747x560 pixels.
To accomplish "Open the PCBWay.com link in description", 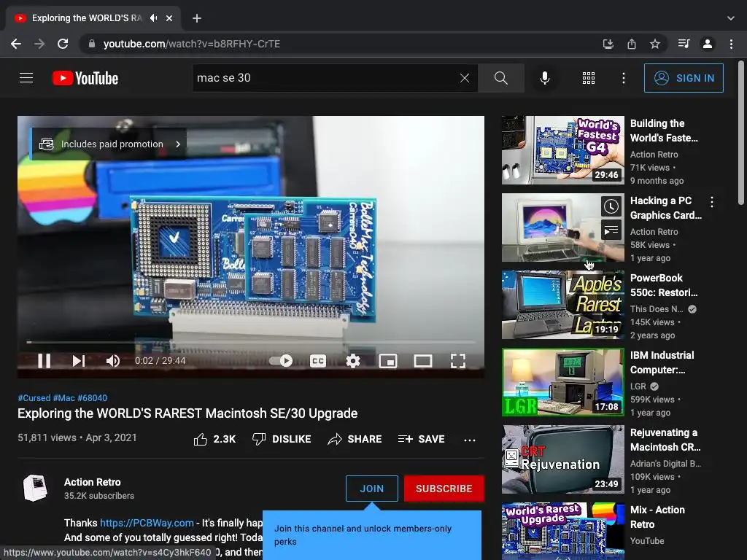I will (147, 523).
